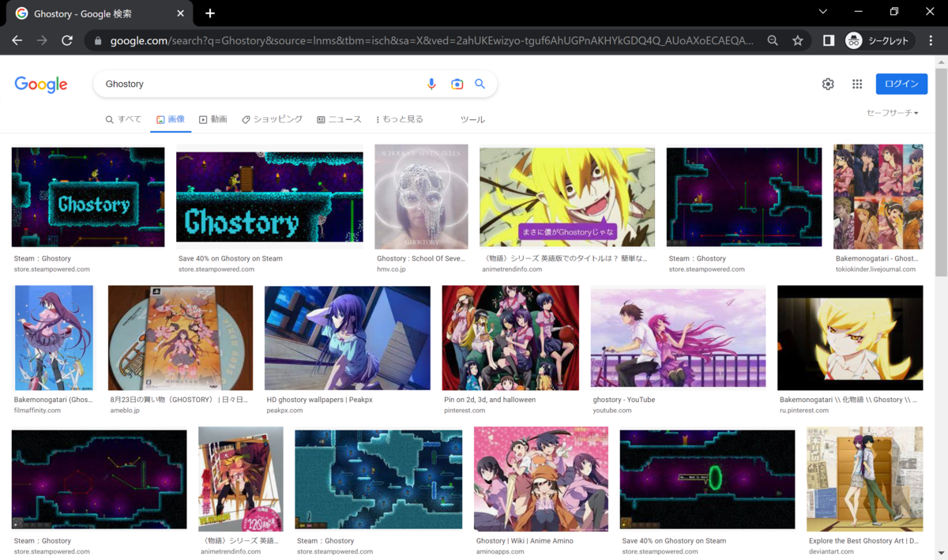Open ru.pinterest.com Bakemonogatari 化物語 thumbnail
This screenshot has height=560, width=948.
pos(850,338)
